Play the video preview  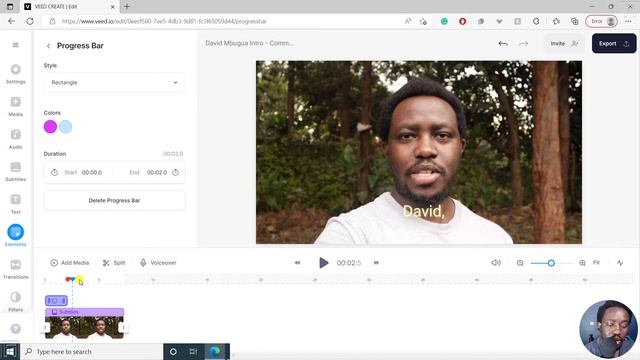click(324, 263)
